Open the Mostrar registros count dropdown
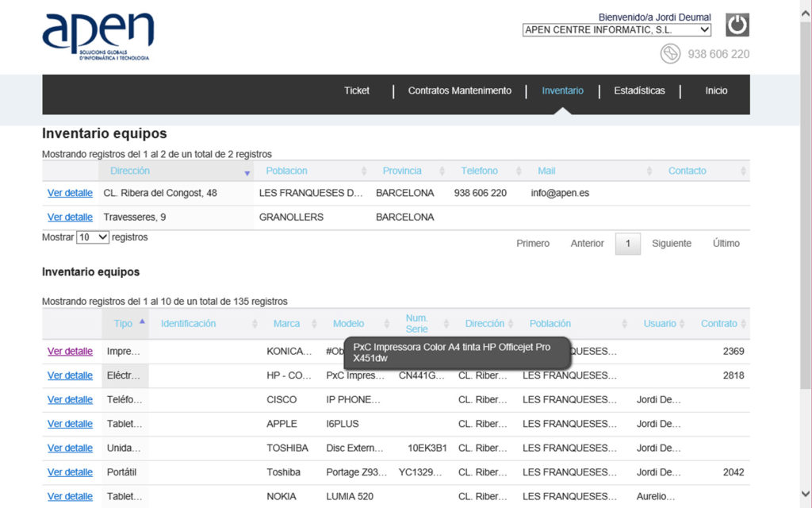Screen dimensions: 812x508 click(93, 237)
